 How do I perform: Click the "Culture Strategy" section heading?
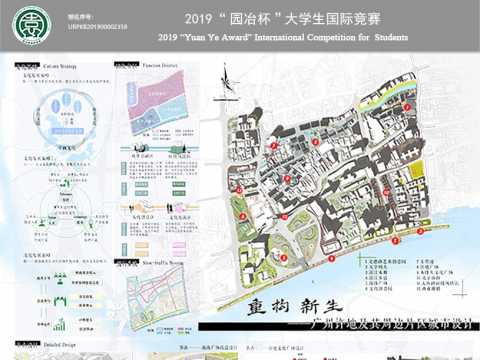46,66
